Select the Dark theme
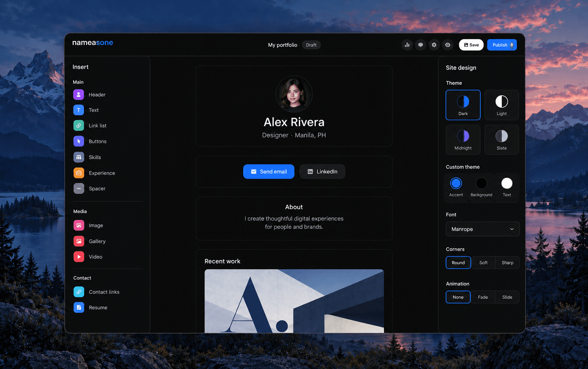Screen dimensions: 588x369 (x=463, y=105)
